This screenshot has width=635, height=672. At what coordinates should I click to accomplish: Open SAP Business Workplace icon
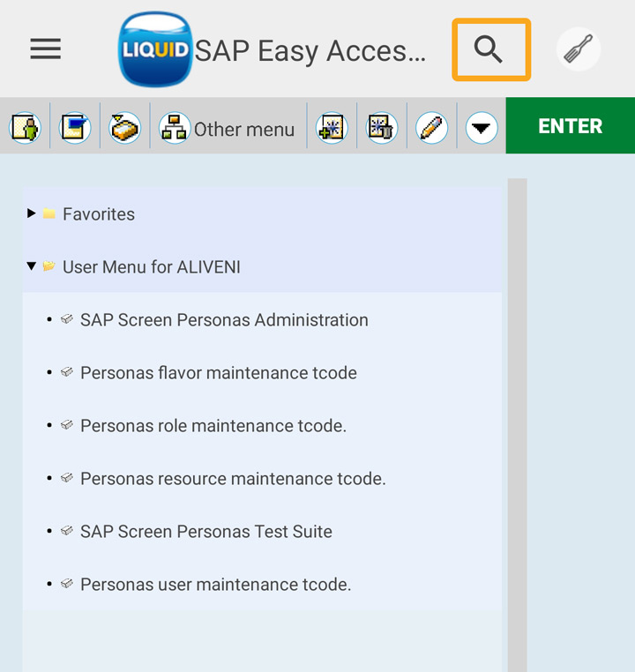[125, 129]
